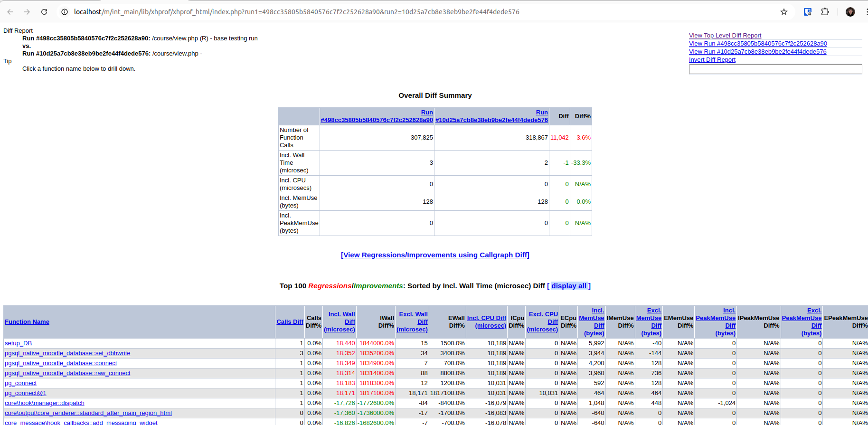868x425 pixels.
Task: Select 307,825 function calls value
Action: (x=422, y=138)
